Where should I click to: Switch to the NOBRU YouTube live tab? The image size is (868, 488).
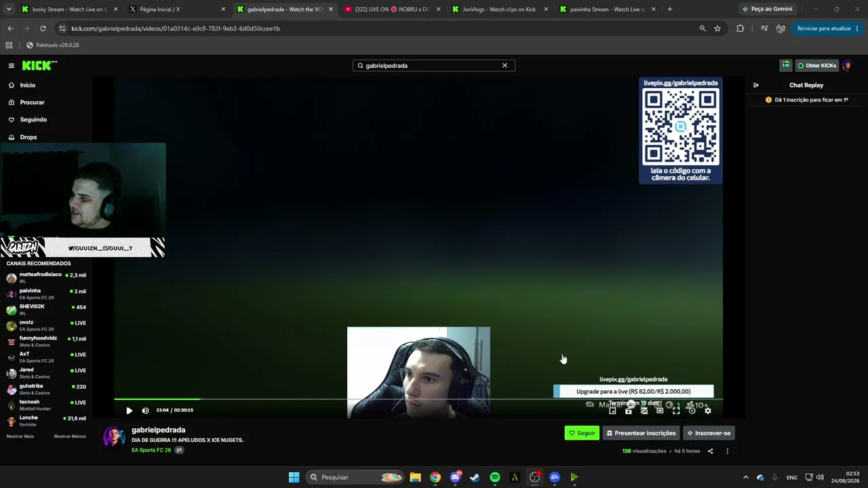coord(392,9)
